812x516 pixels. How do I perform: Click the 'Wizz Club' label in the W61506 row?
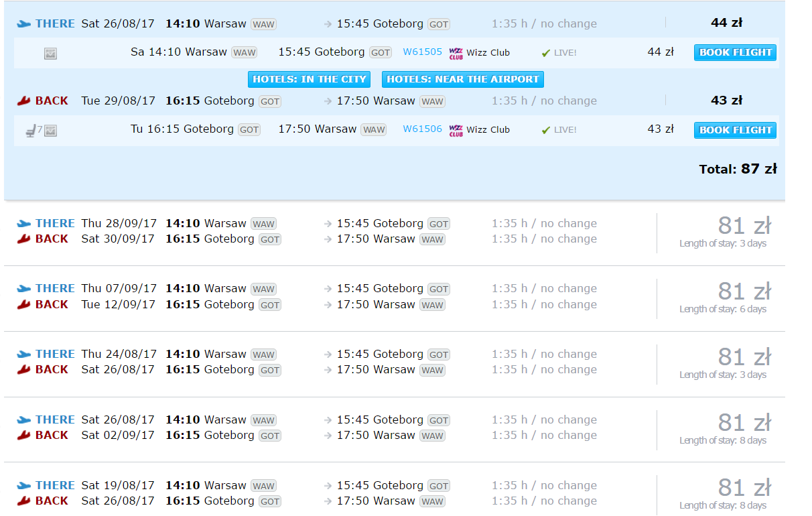(488, 130)
